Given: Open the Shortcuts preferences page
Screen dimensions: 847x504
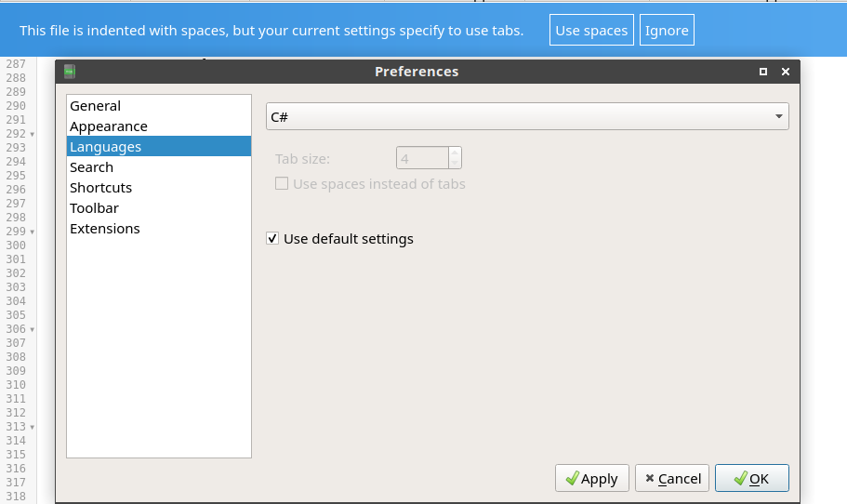Looking at the screenshot, I should (159, 188).
